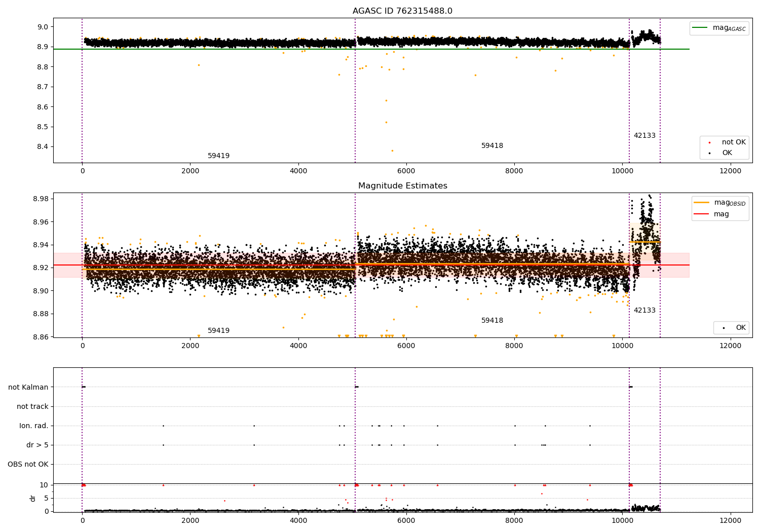Viewport: 760px width, 532px height.
Task: Click 42133 label in Magnitude Estimates plot
Action: pyautogui.click(x=644, y=311)
